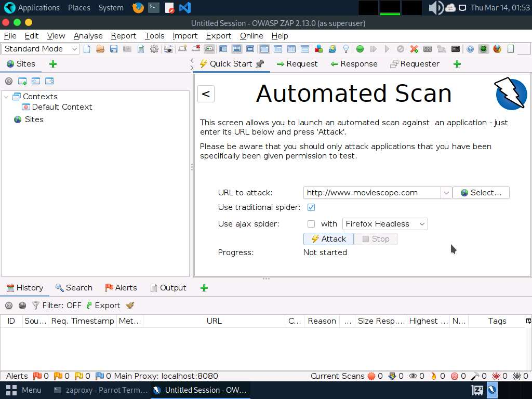
Task: Click the red X custom breakpoint icon
Action: point(414,49)
